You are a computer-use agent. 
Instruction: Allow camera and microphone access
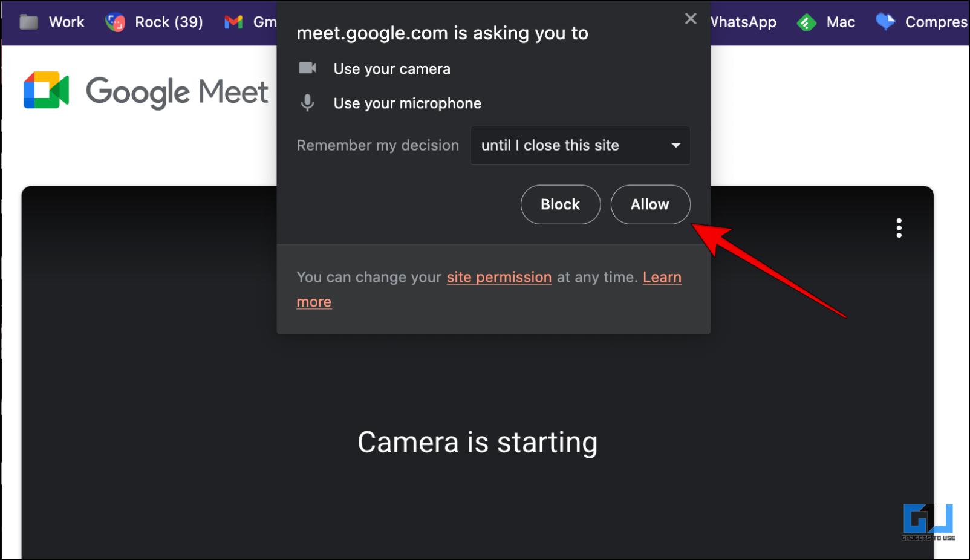click(x=650, y=204)
